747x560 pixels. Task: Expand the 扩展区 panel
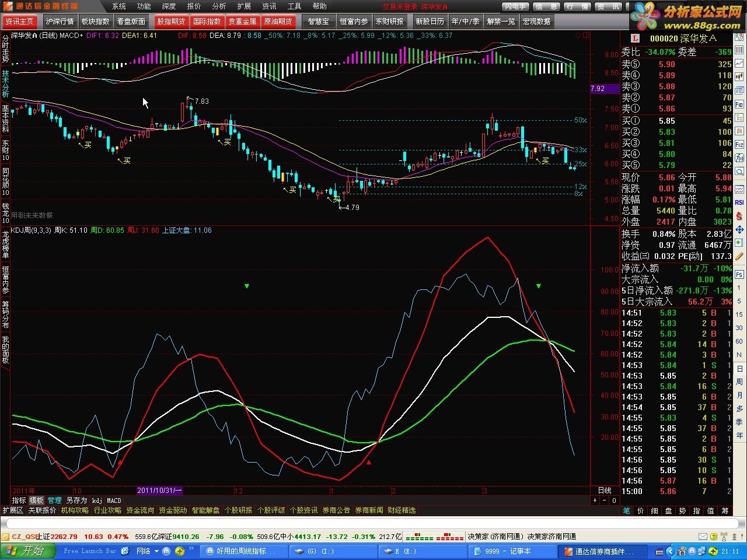click(12, 510)
